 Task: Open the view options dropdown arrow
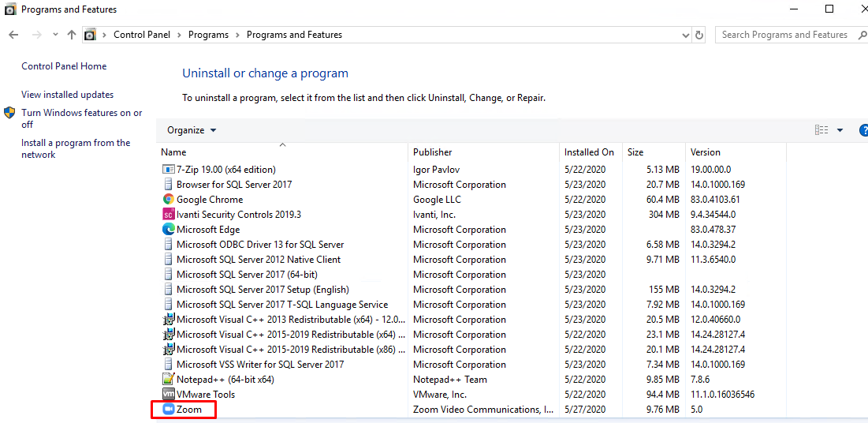(x=840, y=130)
